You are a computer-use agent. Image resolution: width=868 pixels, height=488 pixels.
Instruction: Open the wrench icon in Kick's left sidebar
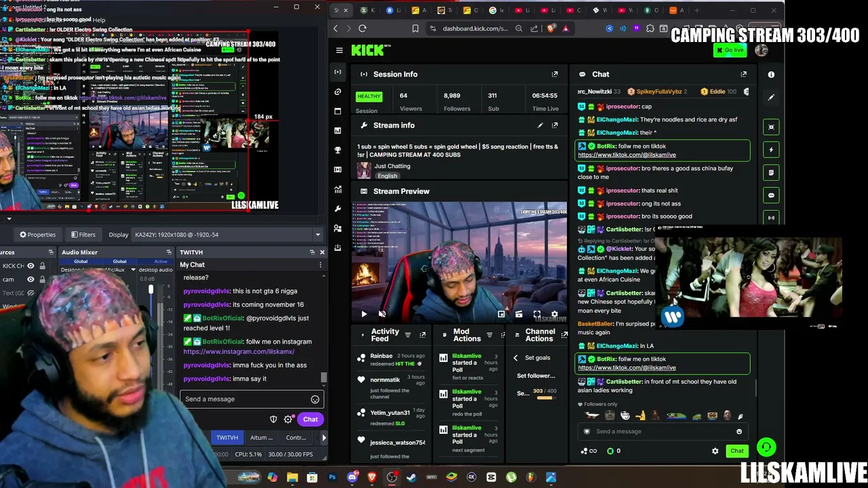338,209
